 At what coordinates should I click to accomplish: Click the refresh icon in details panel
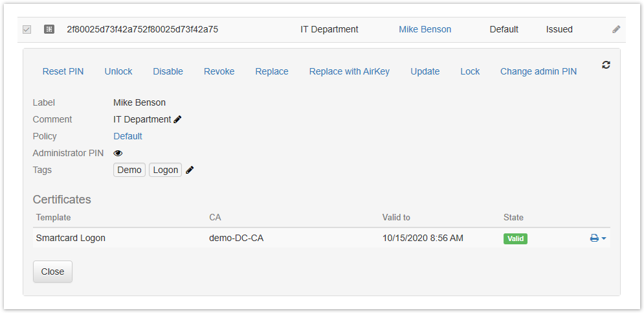click(606, 65)
